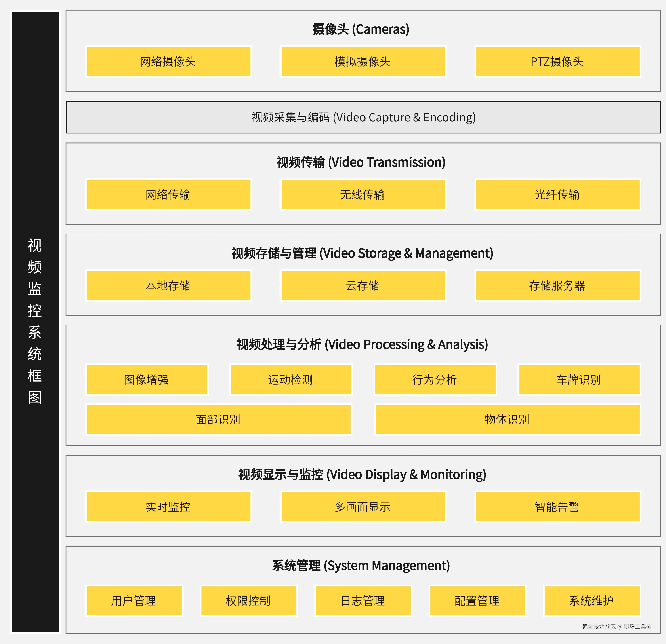Screen dimensions: 666x644
Task: Select the 网络摄像头 (network camera) block
Action: 169,61
